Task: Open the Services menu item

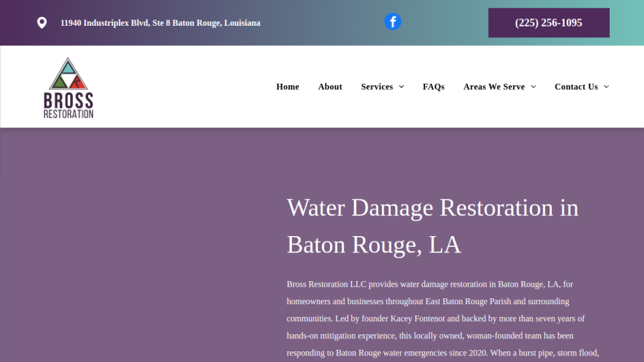Action: 377,87
